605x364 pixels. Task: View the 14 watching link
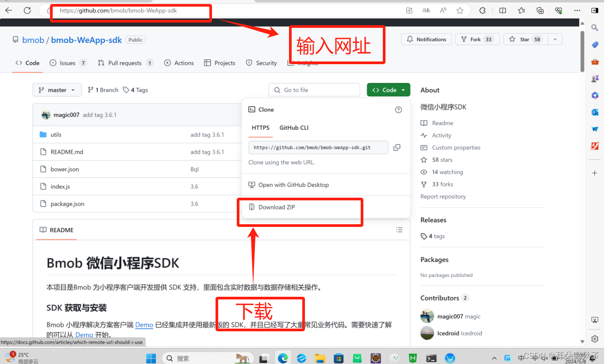coord(447,172)
